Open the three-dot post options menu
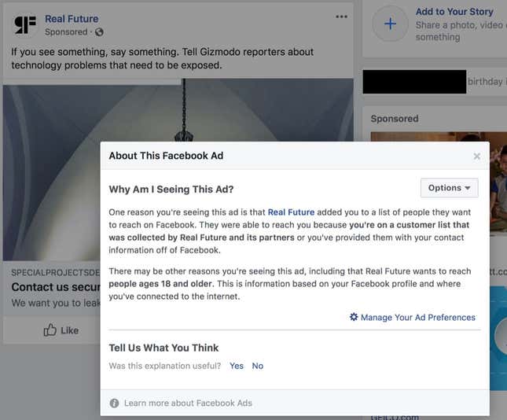 click(x=341, y=17)
